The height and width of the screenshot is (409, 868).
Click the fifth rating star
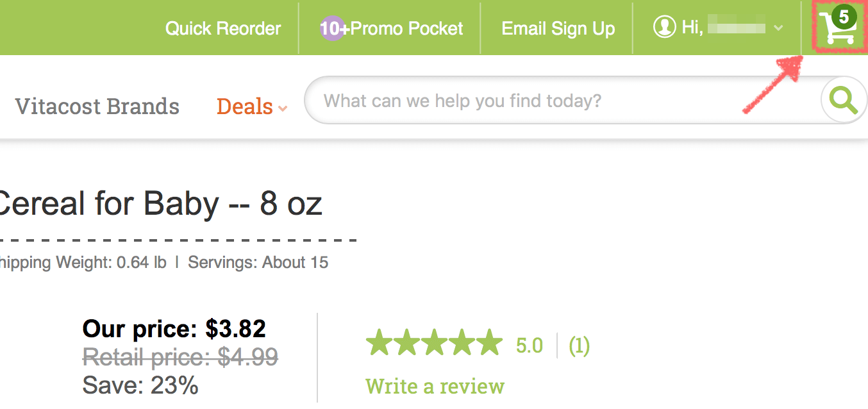coord(490,342)
